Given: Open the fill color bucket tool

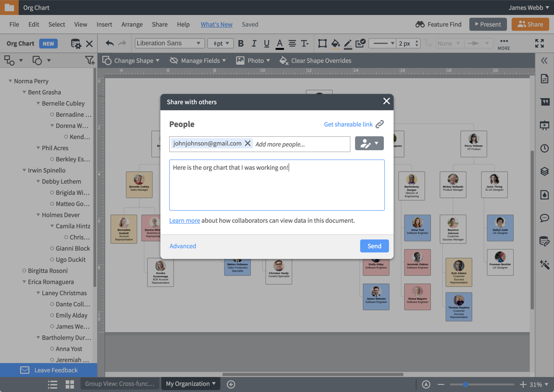Looking at the screenshot, I should (x=336, y=43).
